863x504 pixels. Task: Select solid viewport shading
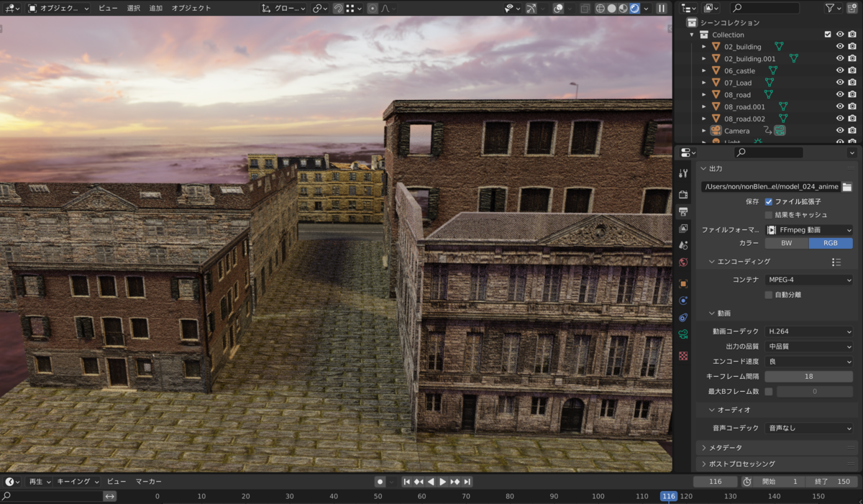pos(612,9)
